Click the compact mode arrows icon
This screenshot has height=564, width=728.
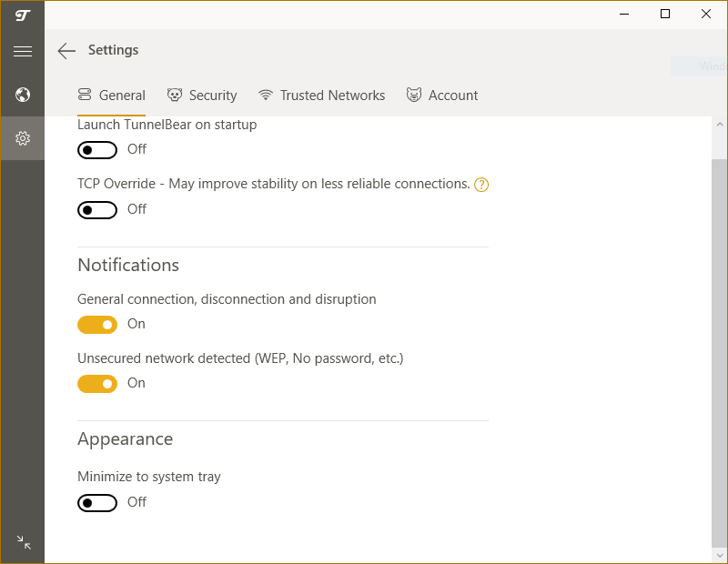[x=24, y=542]
